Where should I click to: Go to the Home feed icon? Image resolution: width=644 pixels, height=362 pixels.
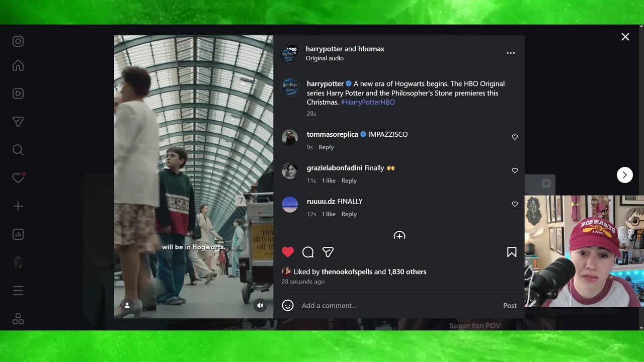(x=18, y=66)
